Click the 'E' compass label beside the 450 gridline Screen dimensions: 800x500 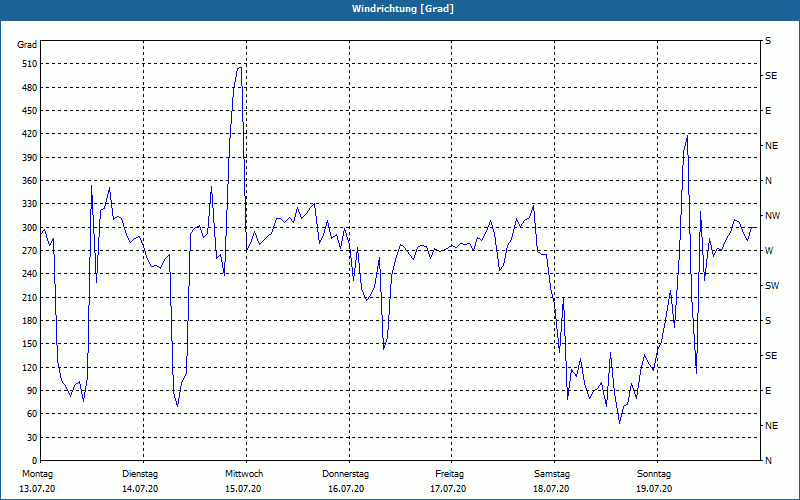click(768, 111)
